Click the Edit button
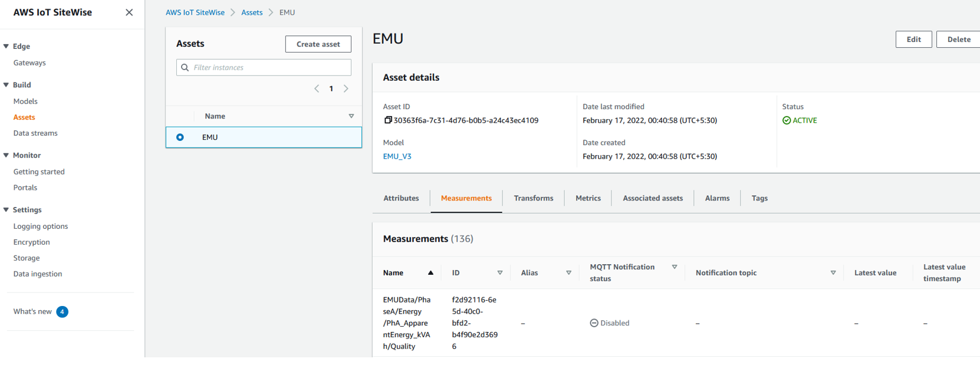The image size is (980, 375). point(914,40)
